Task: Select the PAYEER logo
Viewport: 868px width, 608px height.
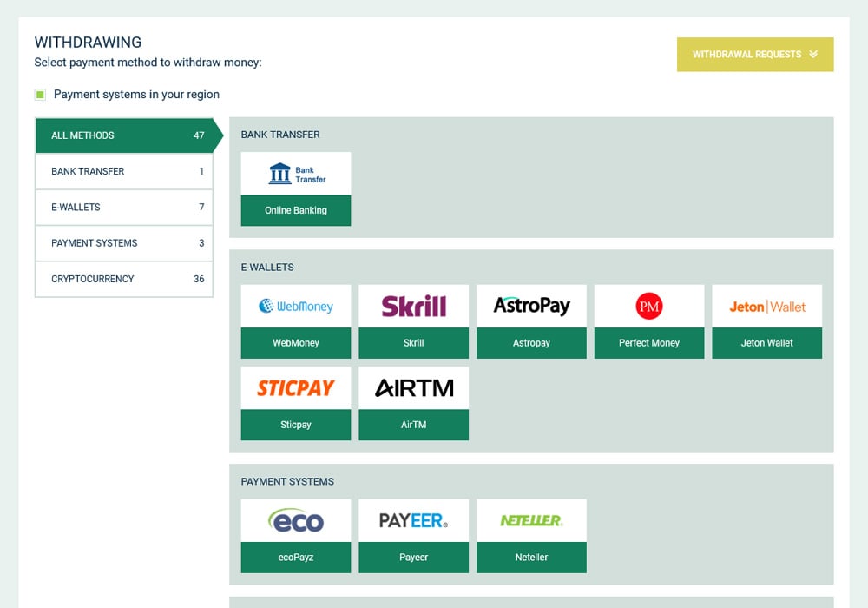Action: pos(413,520)
